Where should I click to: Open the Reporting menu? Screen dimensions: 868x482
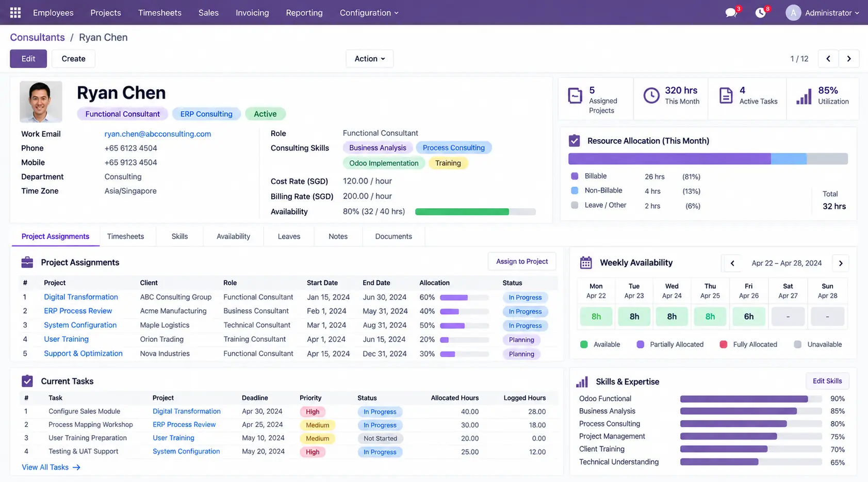304,12
